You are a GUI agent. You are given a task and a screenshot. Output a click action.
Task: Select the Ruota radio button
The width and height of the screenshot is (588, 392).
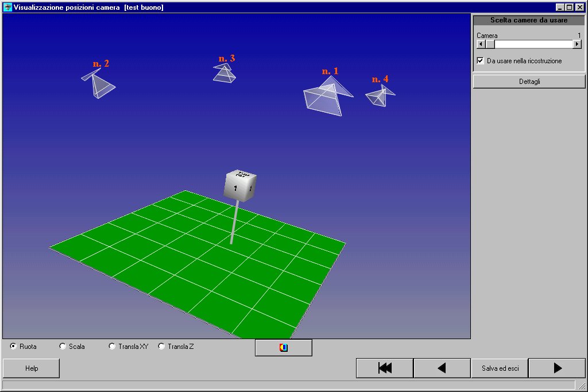point(13,347)
